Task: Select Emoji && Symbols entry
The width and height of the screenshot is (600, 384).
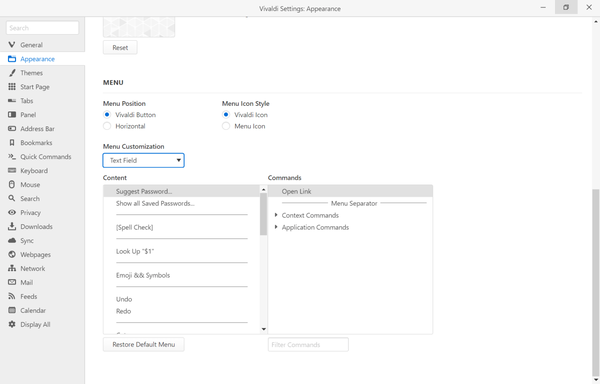Action: coord(182,275)
